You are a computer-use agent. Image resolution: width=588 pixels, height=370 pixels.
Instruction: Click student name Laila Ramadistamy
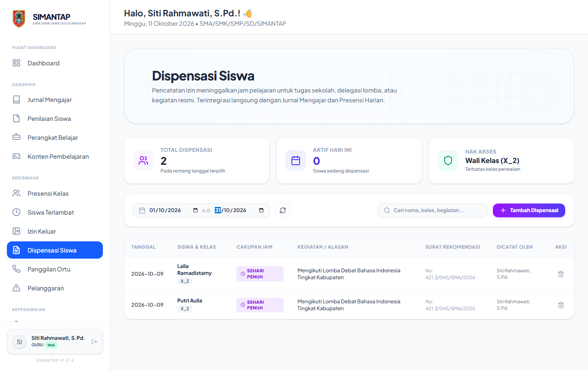(195, 269)
